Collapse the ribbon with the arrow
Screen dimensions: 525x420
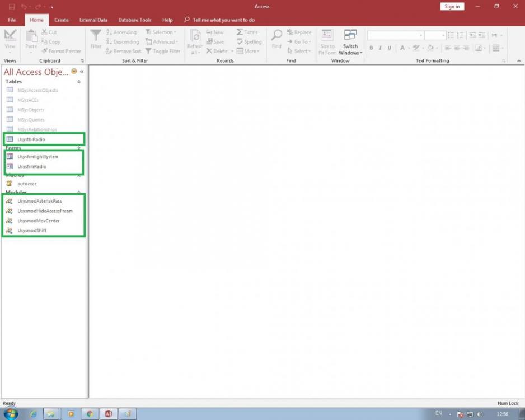coord(519,61)
